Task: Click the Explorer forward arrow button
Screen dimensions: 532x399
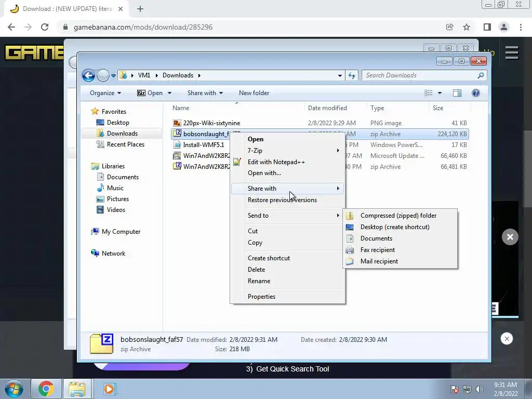Action: coord(103,75)
